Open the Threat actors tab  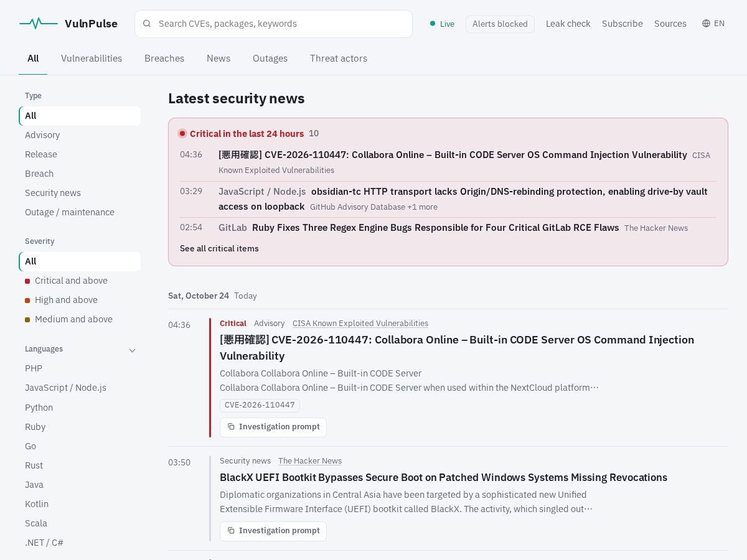pyautogui.click(x=339, y=58)
